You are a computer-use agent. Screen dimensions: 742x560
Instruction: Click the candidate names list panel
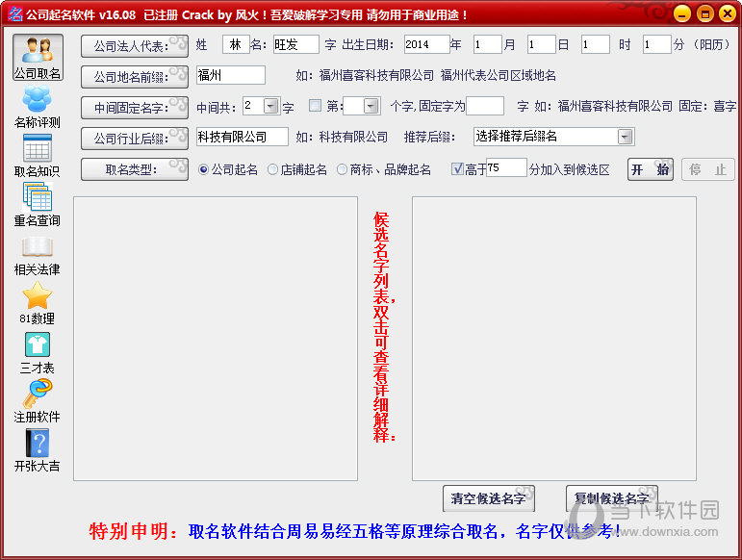[x=554, y=339]
